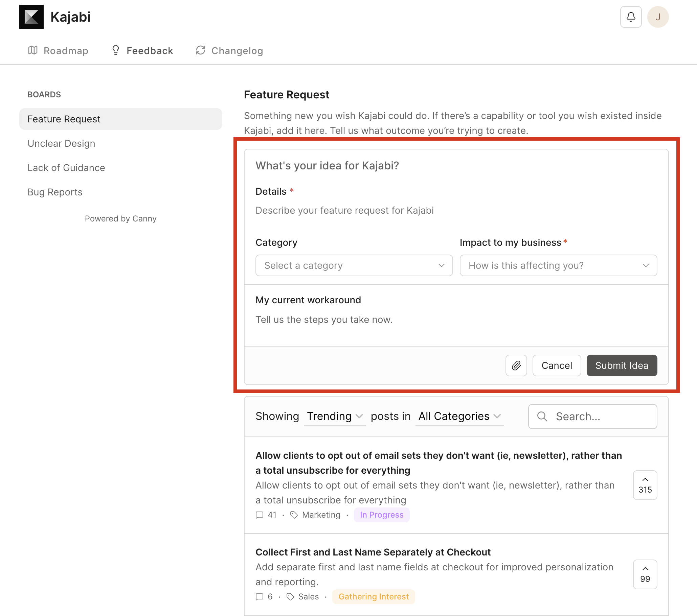This screenshot has height=616, width=697.
Task: Open notifications bell
Action: 631,17
